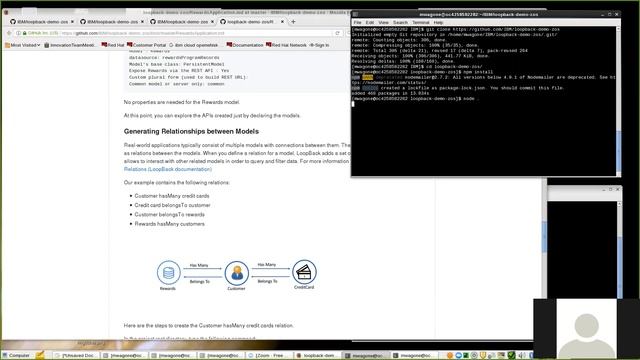Open the Computer taskbar menu
Screen dimensions: 640x360
click(16, 356)
